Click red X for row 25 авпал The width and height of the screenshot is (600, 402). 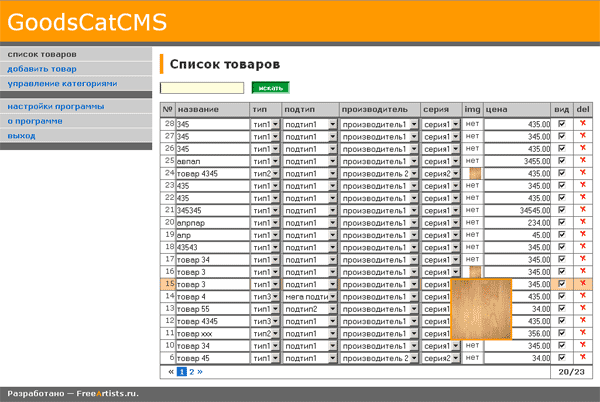pyautogui.click(x=583, y=160)
